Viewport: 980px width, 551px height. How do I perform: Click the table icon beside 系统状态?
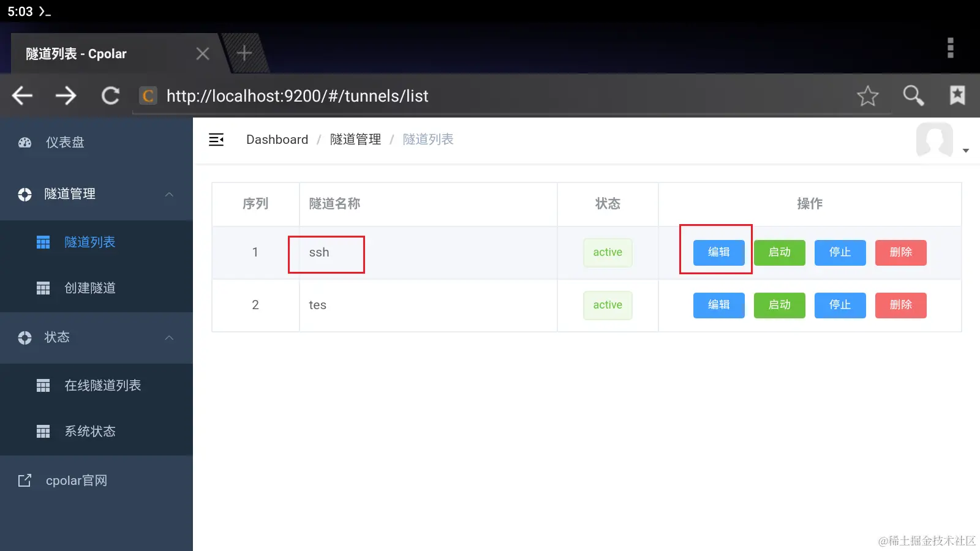(43, 432)
